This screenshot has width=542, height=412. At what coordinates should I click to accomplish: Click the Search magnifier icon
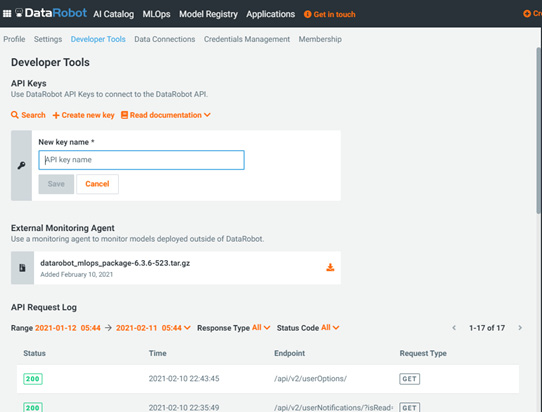[x=15, y=115]
